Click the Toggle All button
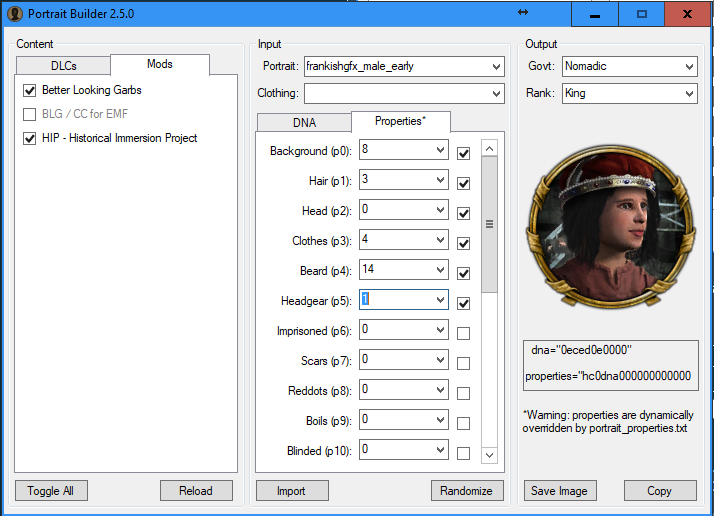The width and height of the screenshot is (714, 516). point(51,490)
